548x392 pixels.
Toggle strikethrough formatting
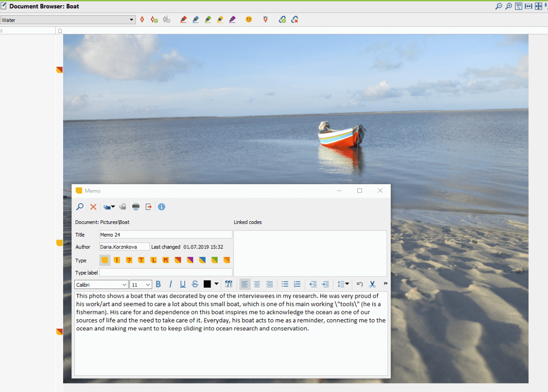point(195,284)
